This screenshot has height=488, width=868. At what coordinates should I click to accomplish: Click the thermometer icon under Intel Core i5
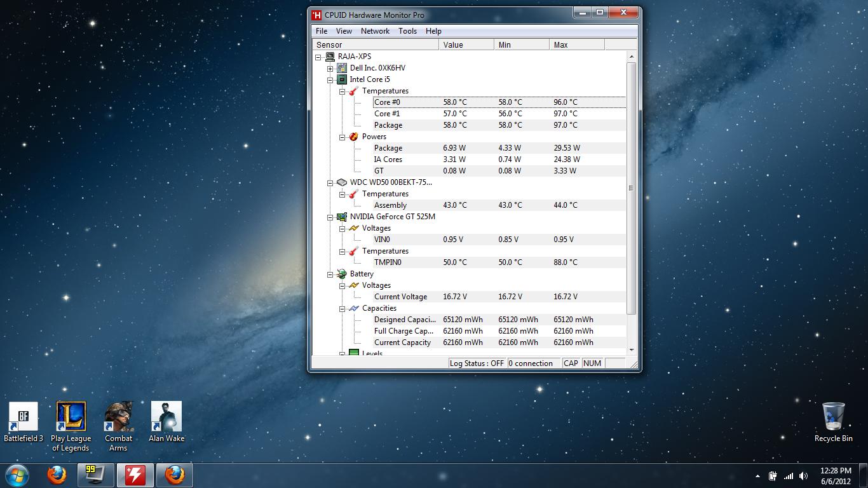point(354,91)
